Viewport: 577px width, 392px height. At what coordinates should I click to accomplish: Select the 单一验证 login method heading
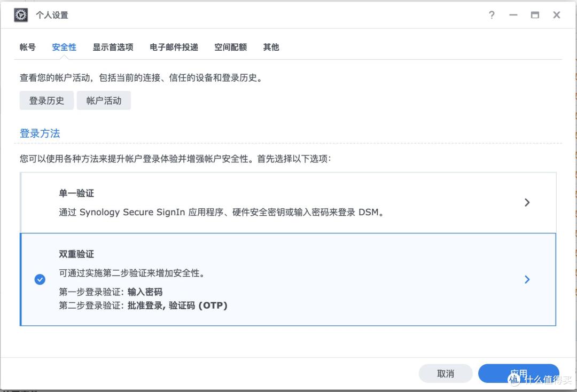[x=76, y=193]
